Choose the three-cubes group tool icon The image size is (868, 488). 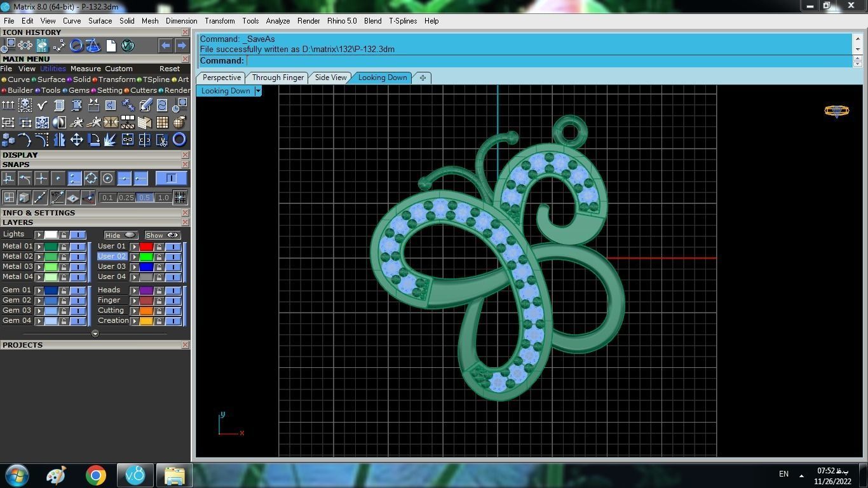(8, 140)
